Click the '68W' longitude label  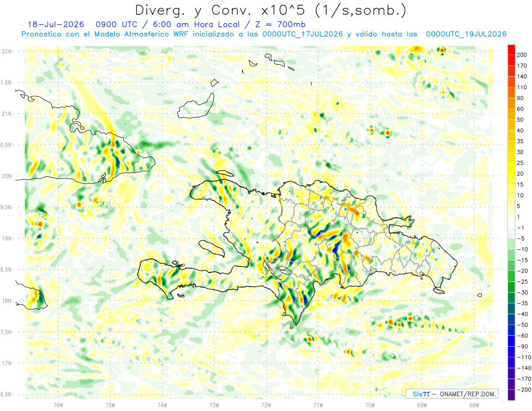pos(474,405)
